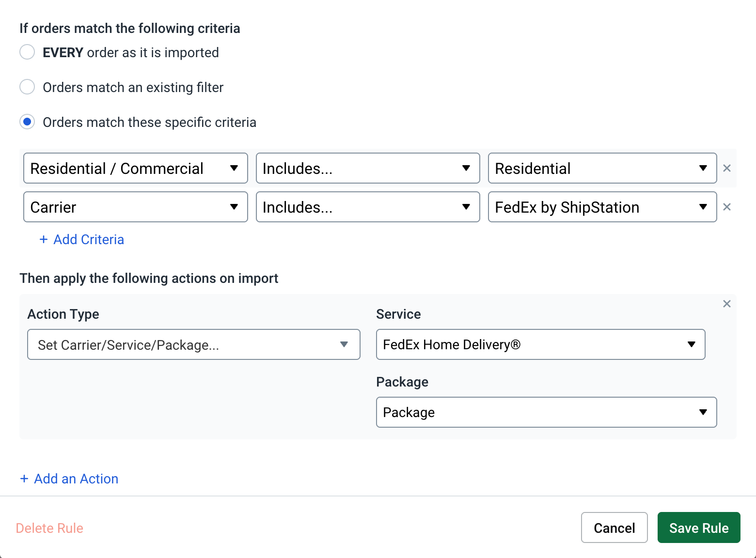Expand the Includes operator for Residential row
This screenshot has width=756, height=558.
click(x=367, y=168)
